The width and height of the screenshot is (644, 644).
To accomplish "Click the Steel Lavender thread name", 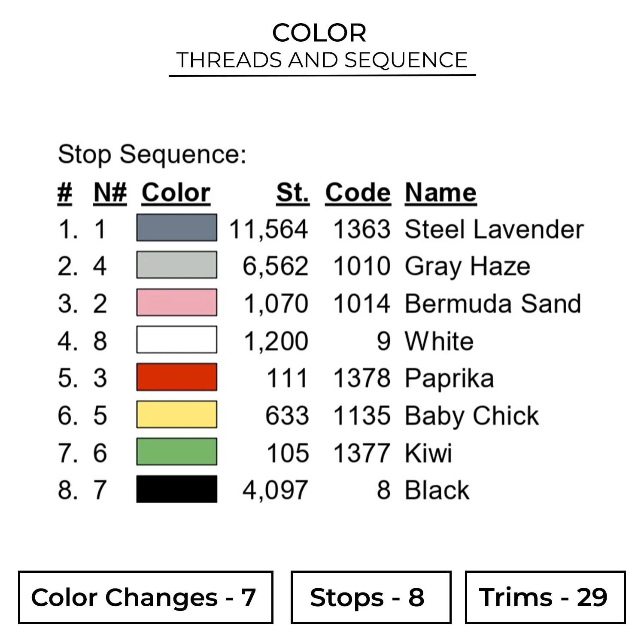I will click(x=494, y=229).
